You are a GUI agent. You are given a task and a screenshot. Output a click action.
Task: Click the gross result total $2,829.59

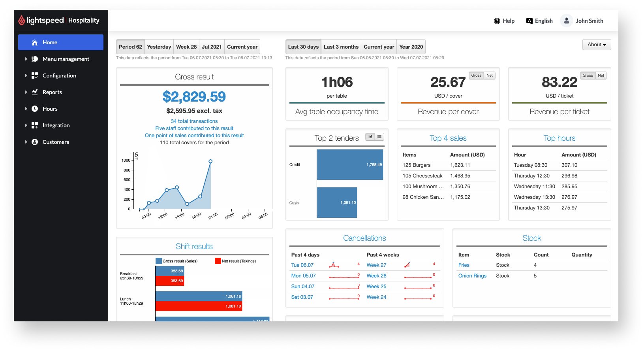[x=194, y=96]
